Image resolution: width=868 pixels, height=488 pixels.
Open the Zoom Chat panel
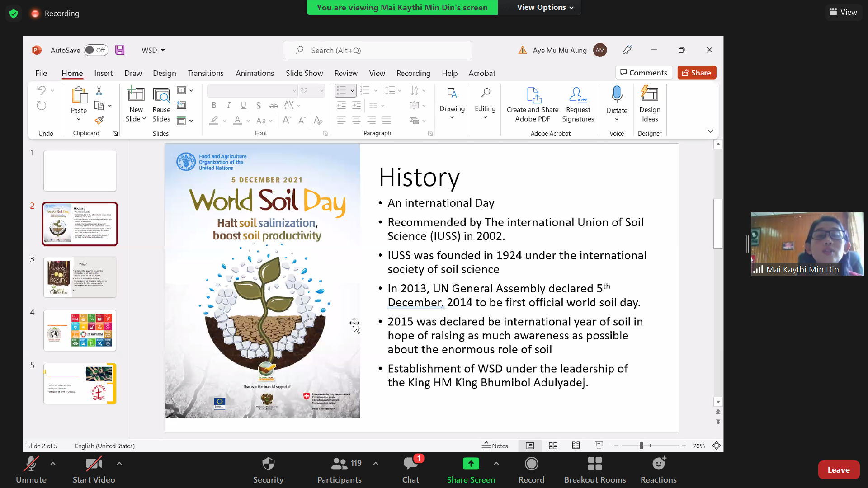coord(410,469)
